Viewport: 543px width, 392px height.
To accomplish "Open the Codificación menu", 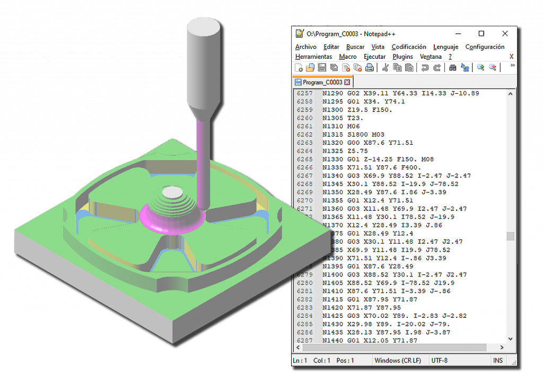I will pos(408,47).
